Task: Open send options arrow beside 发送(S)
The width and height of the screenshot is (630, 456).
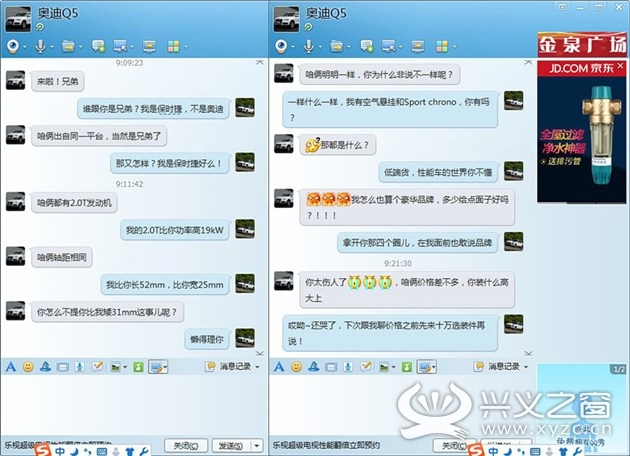Action: pos(256,446)
